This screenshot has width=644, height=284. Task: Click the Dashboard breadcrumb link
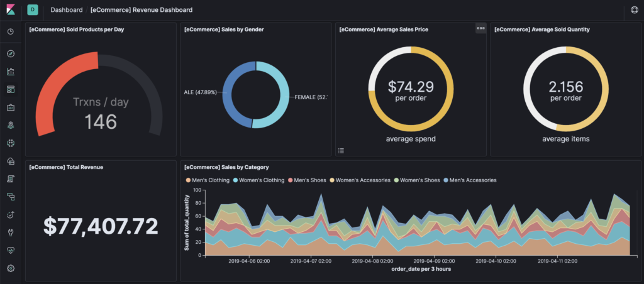(x=66, y=10)
